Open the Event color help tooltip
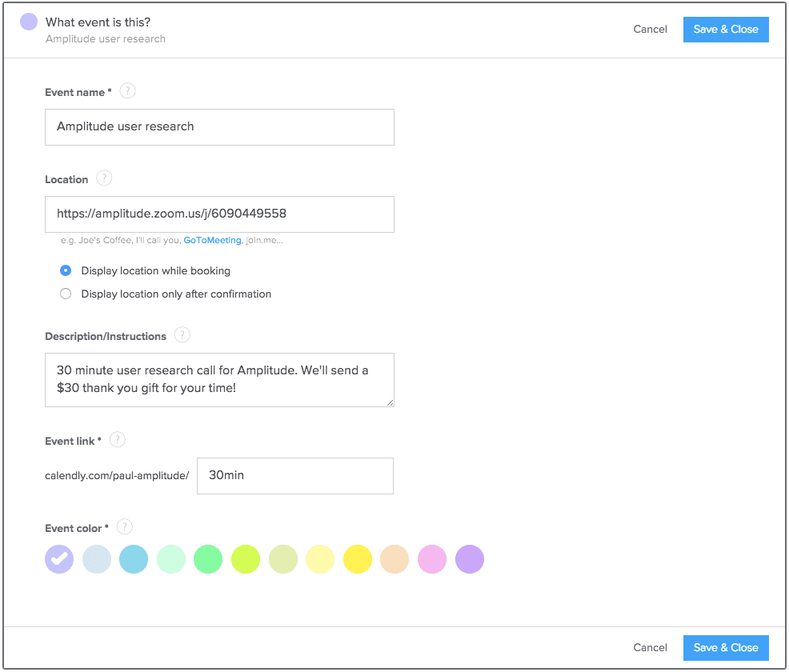 [x=125, y=527]
